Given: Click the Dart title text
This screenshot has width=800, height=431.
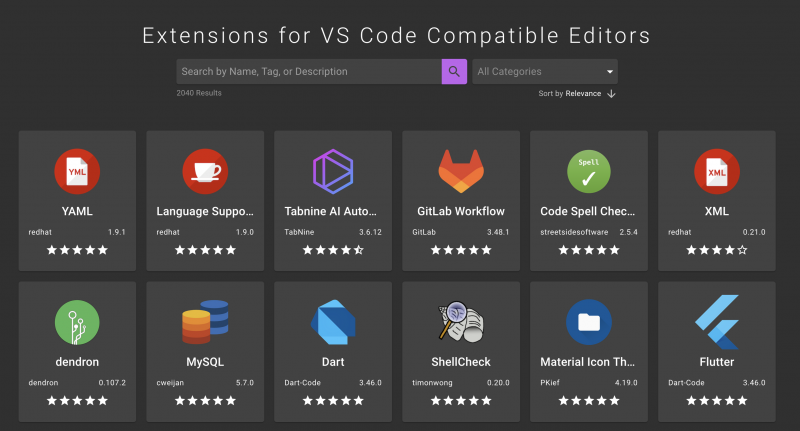Looking at the screenshot, I should (x=333, y=362).
